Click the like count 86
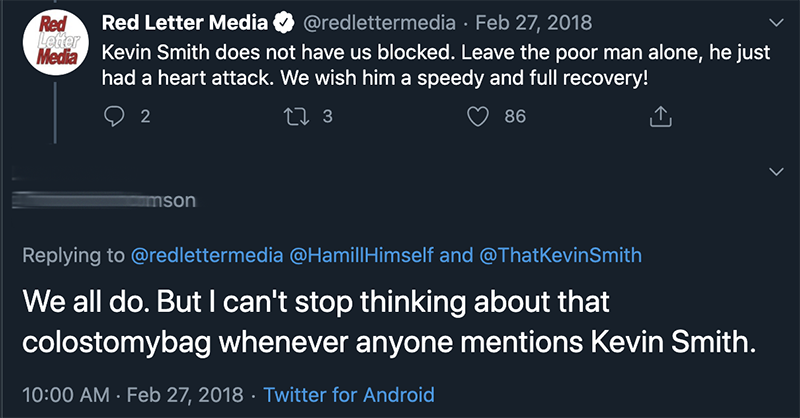 515,116
